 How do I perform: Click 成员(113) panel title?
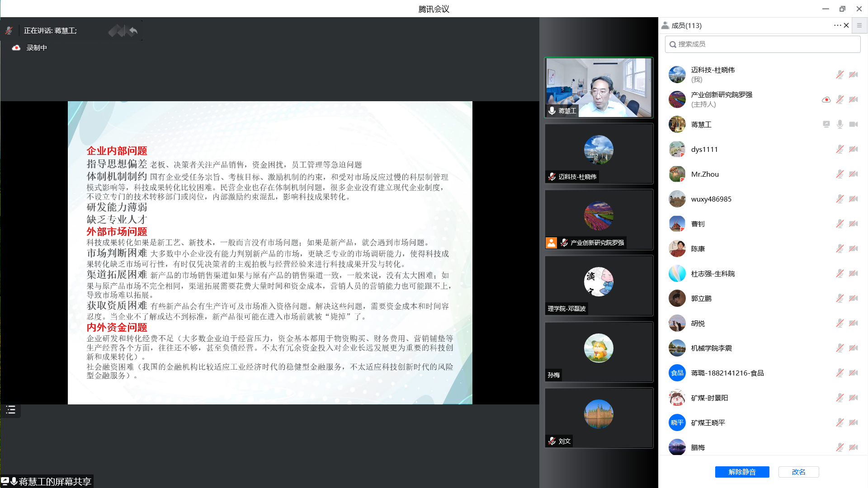pos(686,25)
